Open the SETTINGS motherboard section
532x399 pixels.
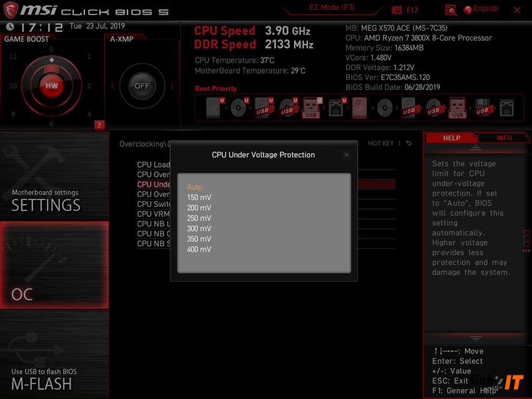[54, 176]
